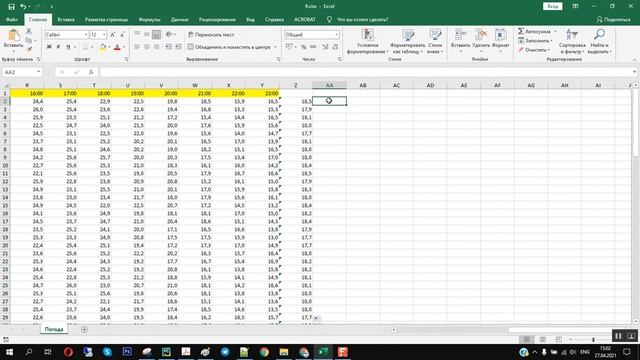Click the Increase font size icon

(113, 35)
